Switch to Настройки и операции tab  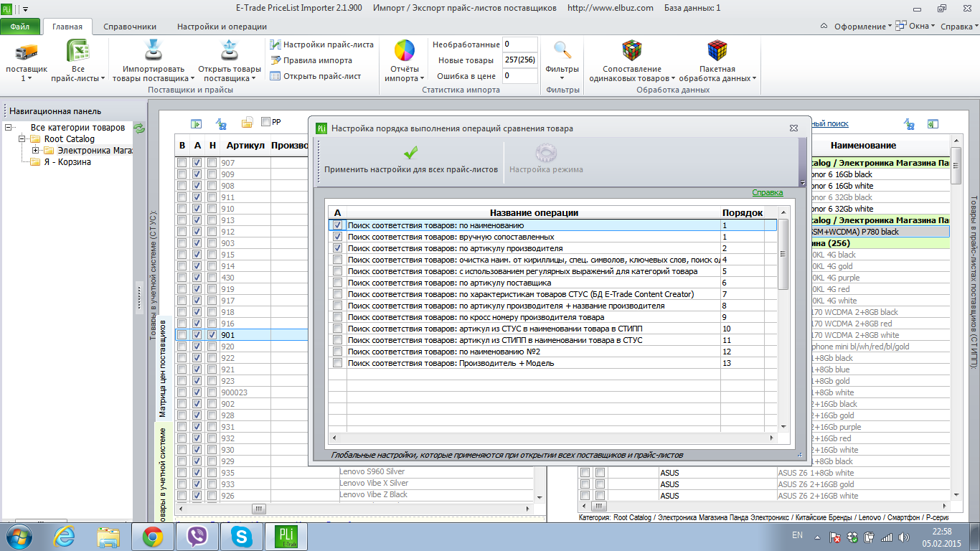[x=222, y=27]
